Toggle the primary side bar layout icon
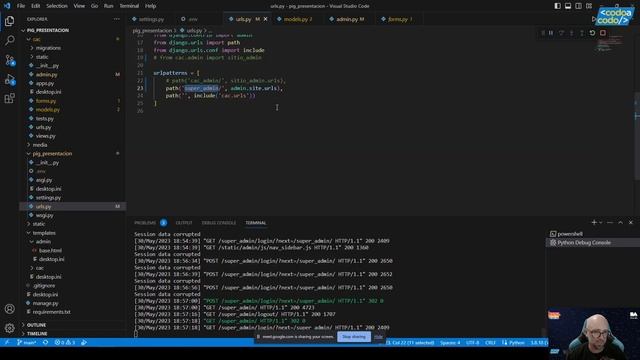Viewport: 640px width, 360px height. (558, 6)
